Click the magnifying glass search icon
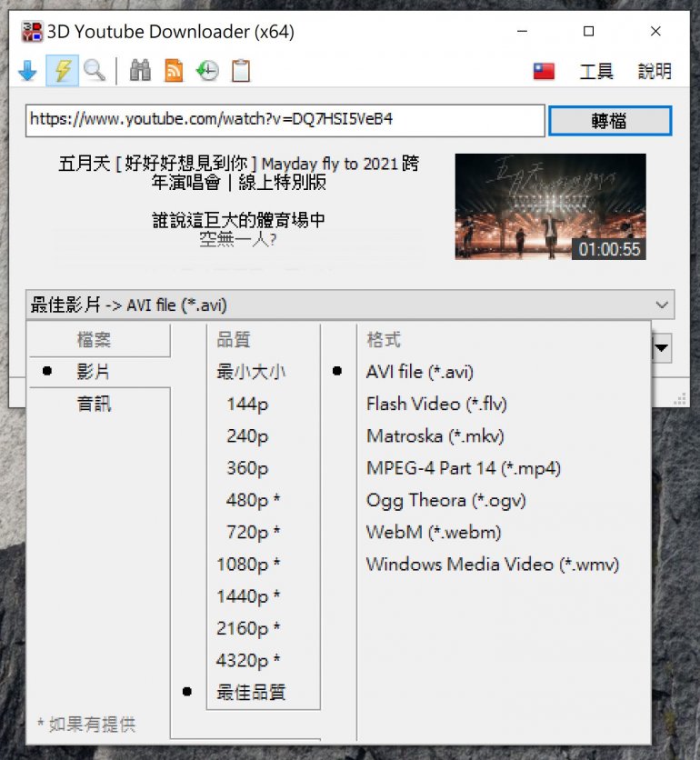700x760 pixels. pos(95,71)
